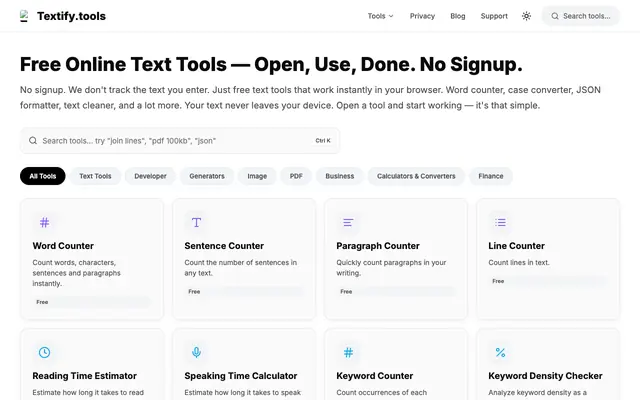This screenshot has height=400, width=640.
Task: Click the Sentence Counter T icon
Action: [x=196, y=222]
